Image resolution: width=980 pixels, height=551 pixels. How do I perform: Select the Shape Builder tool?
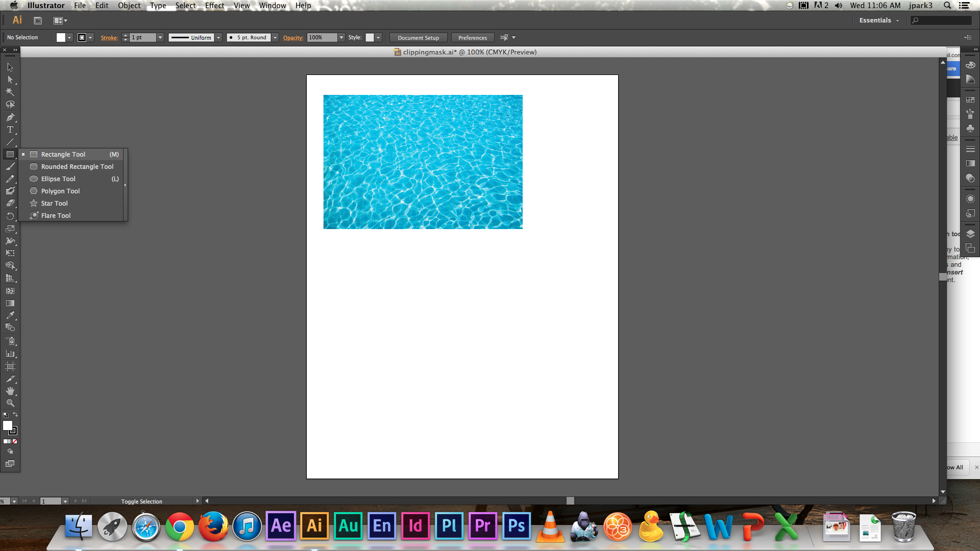(10, 265)
